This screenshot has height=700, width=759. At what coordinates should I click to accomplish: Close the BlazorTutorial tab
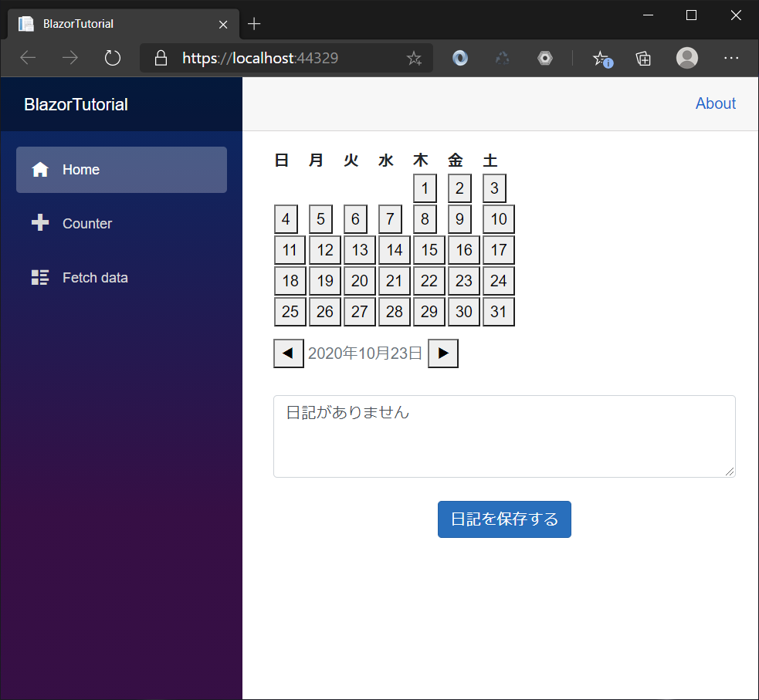pyautogui.click(x=223, y=24)
